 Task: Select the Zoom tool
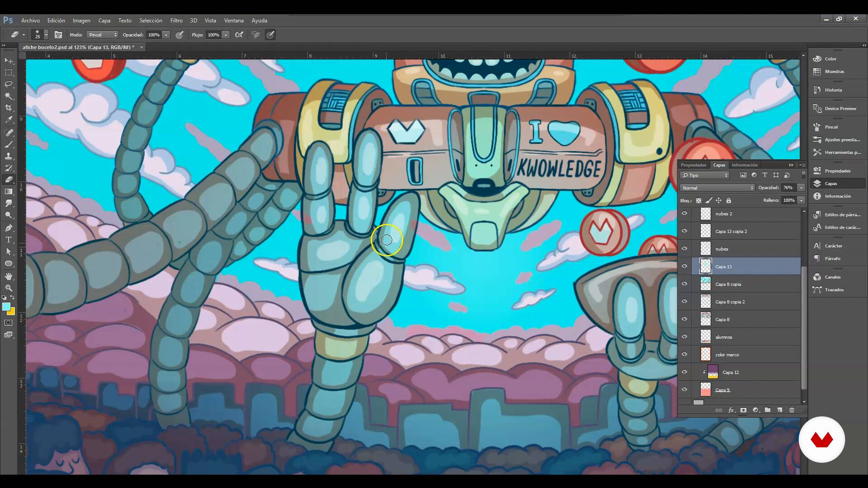pos(9,288)
